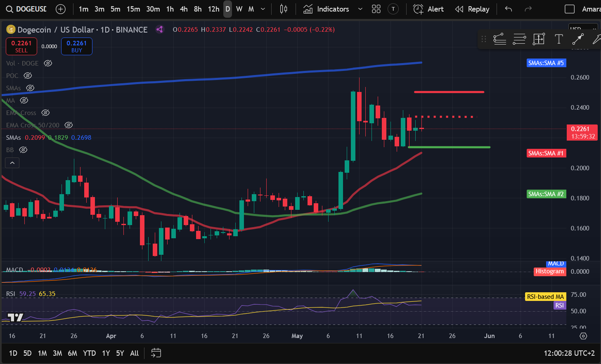The height and width of the screenshot is (364, 601).
Task: Select the weekly W timeframe
Action: [239, 9]
